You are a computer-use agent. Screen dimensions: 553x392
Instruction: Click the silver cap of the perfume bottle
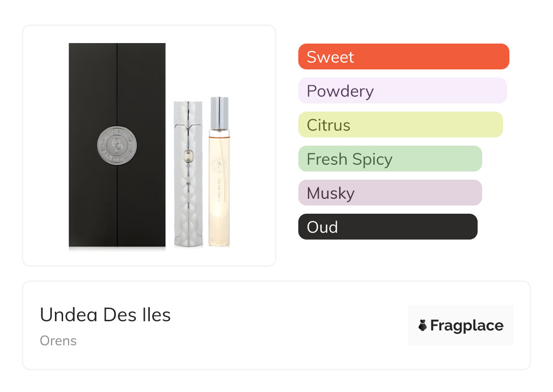pyautogui.click(x=219, y=112)
